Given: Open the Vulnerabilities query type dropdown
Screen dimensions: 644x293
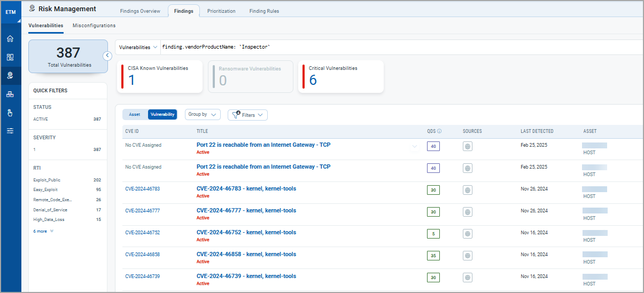Looking at the screenshot, I should pos(138,47).
